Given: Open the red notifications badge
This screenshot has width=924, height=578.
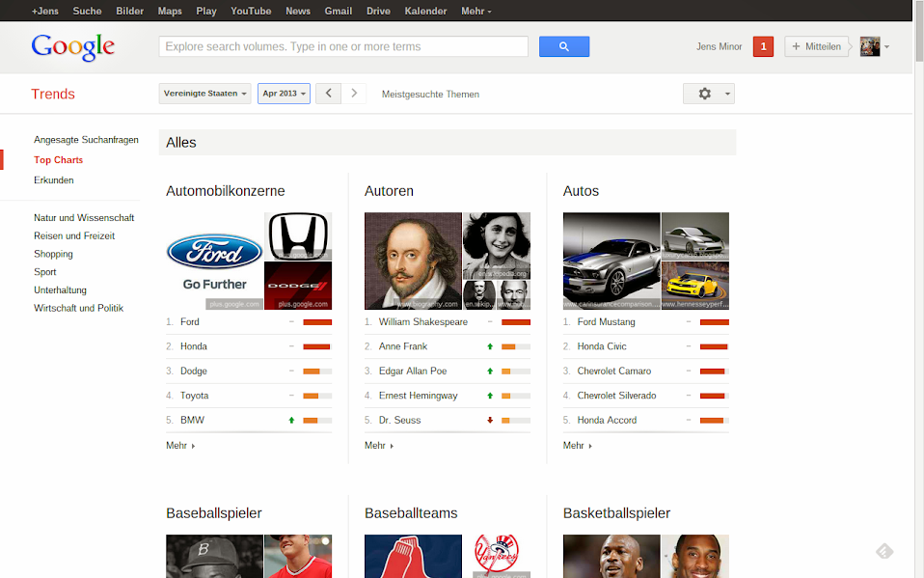Looking at the screenshot, I should pos(763,46).
